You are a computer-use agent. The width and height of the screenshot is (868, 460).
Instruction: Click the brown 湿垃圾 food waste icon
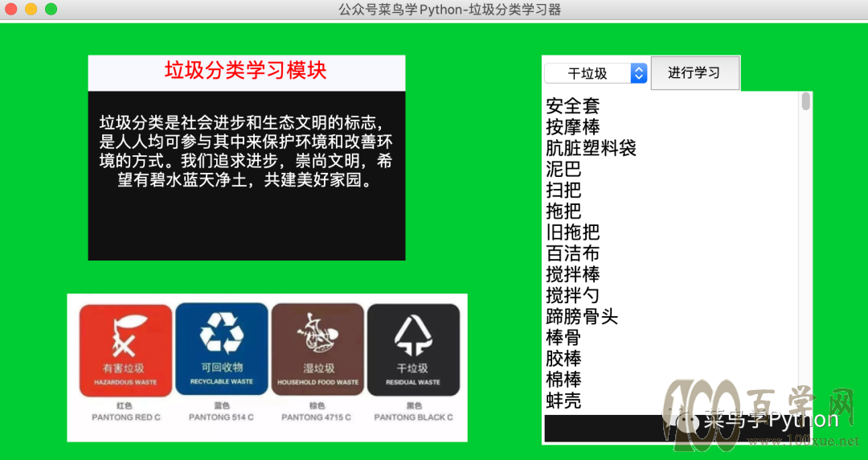pyautogui.click(x=317, y=349)
